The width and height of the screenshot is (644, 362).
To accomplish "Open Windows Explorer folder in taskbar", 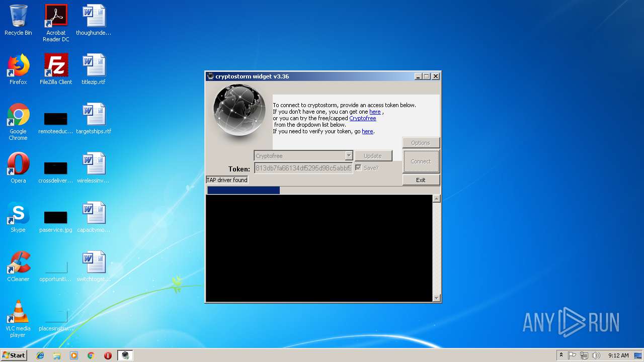I will pos(57,355).
